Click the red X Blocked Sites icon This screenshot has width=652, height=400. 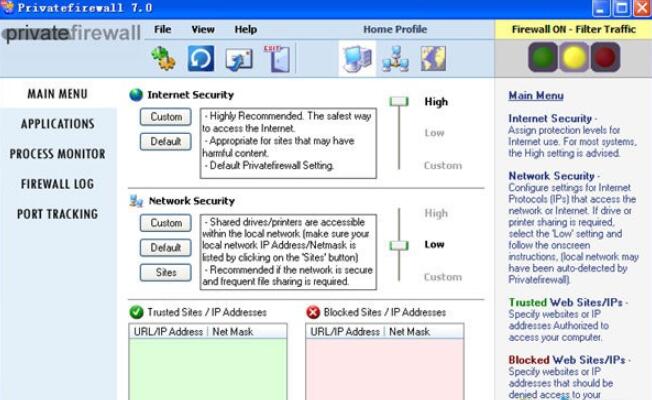pos(313,312)
